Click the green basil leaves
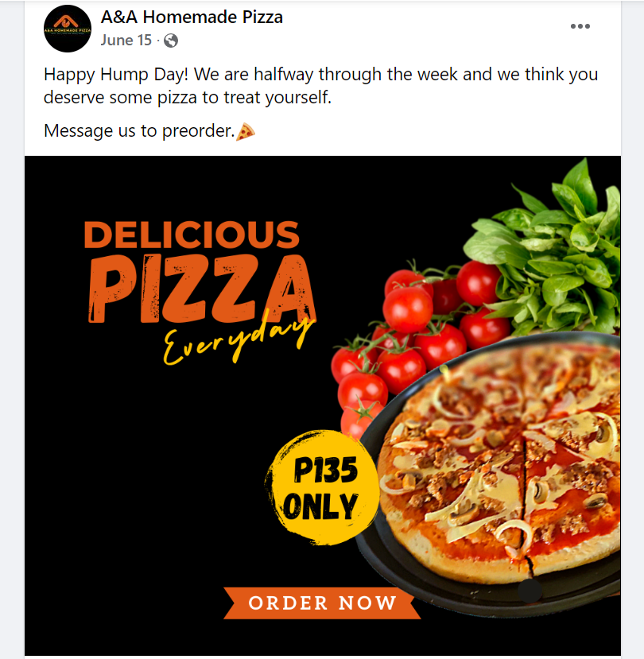 [x=557, y=246]
